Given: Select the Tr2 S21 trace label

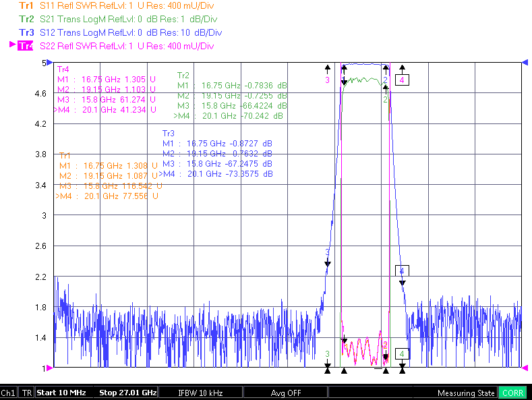Looking at the screenshot, I should point(118,19).
